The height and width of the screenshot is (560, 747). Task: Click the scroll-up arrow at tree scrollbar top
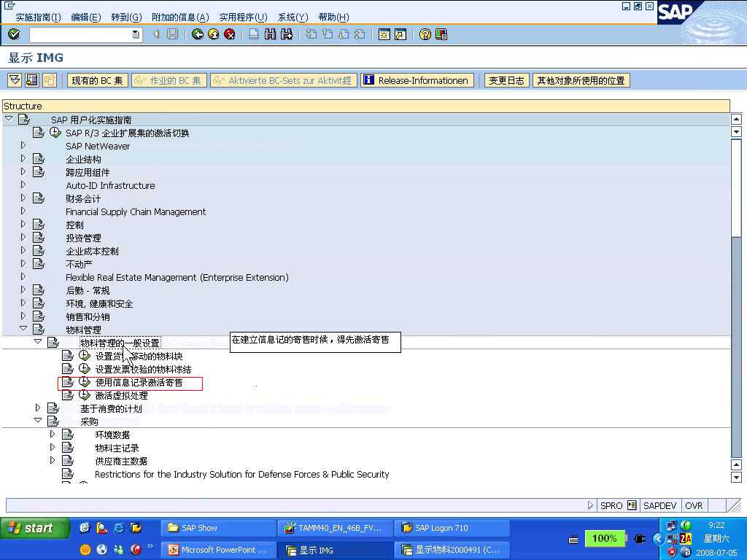[736, 119]
